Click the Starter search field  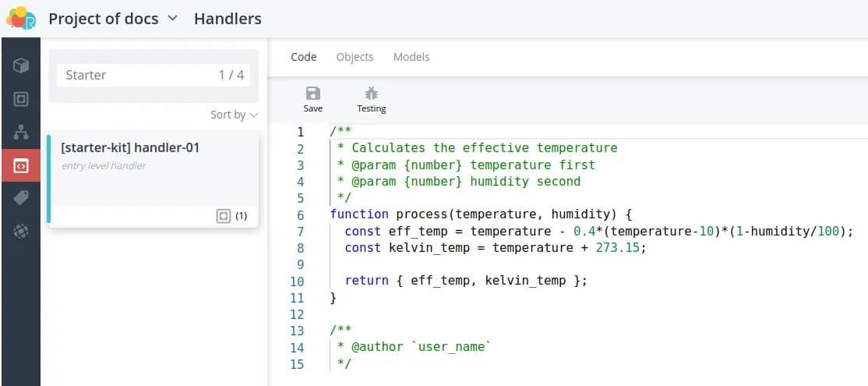coord(136,76)
